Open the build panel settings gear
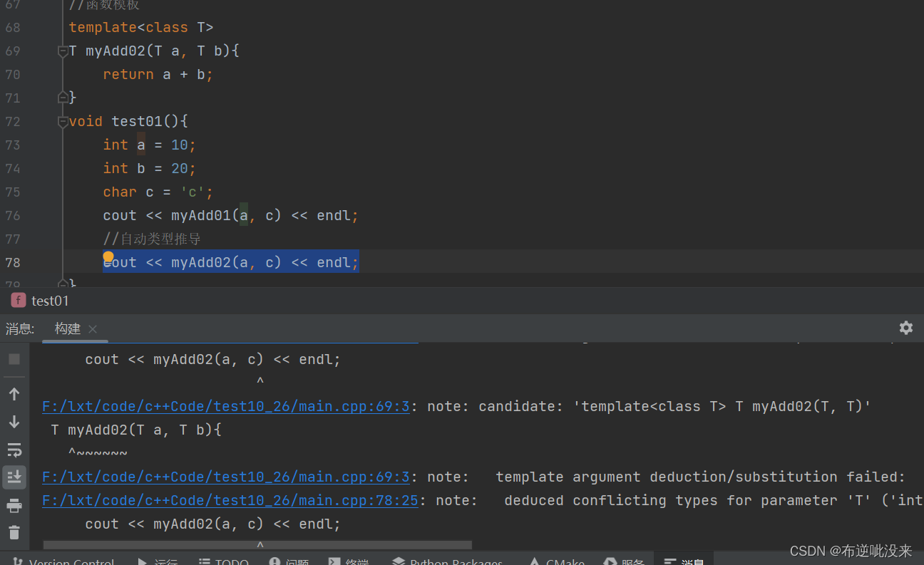924x565 pixels. pyautogui.click(x=906, y=328)
